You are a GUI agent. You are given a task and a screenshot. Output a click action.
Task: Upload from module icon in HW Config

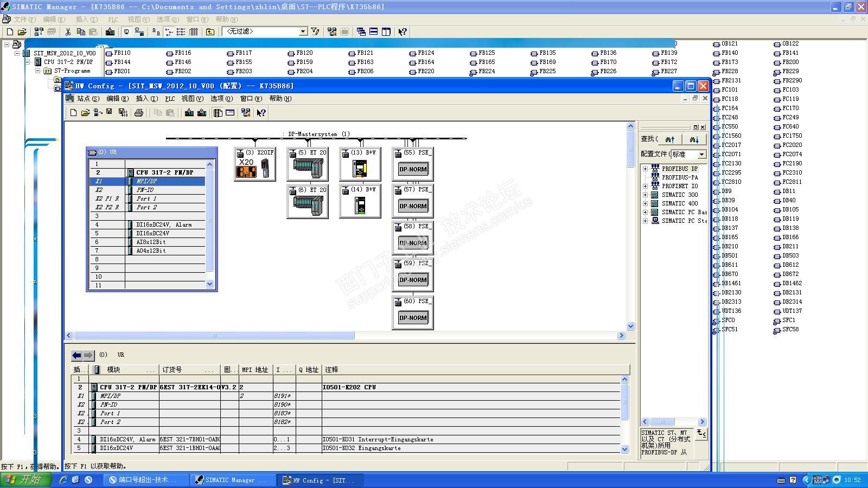202,113
